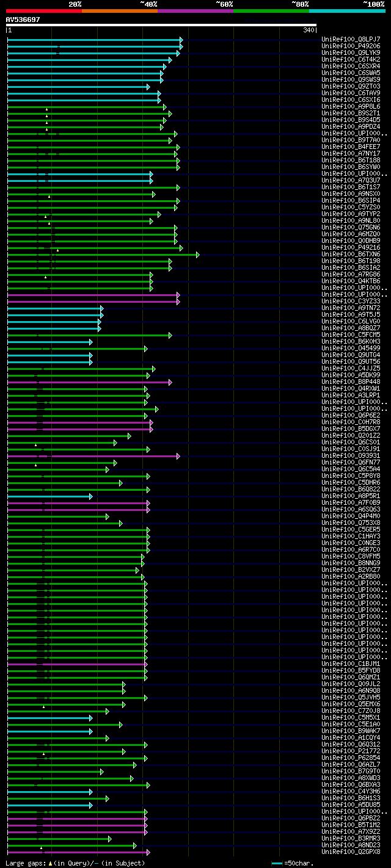Select label UniRef100_O93931
This screenshot has width=391, height=868.
351,455
